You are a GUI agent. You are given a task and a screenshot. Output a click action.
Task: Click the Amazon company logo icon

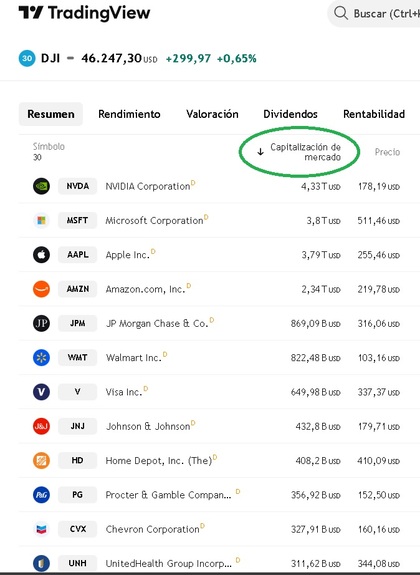point(41,289)
